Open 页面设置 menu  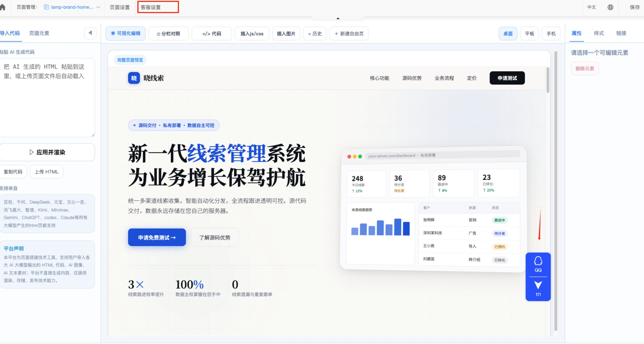coord(120,7)
